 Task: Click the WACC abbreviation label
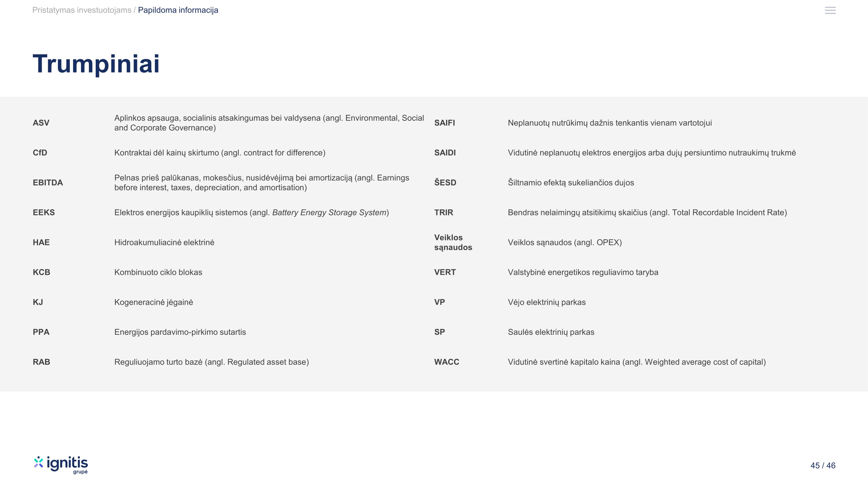(447, 362)
